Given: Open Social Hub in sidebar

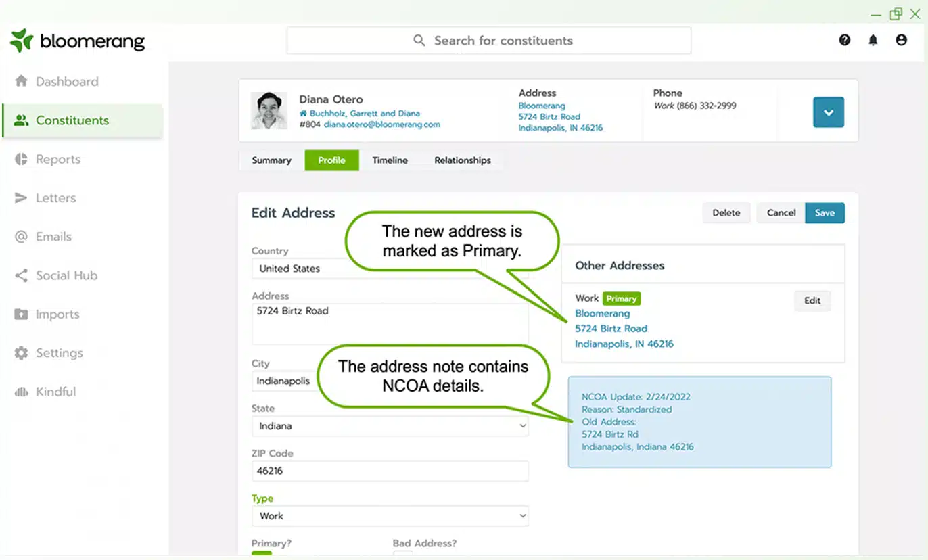Looking at the screenshot, I should click(x=66, y=275).
